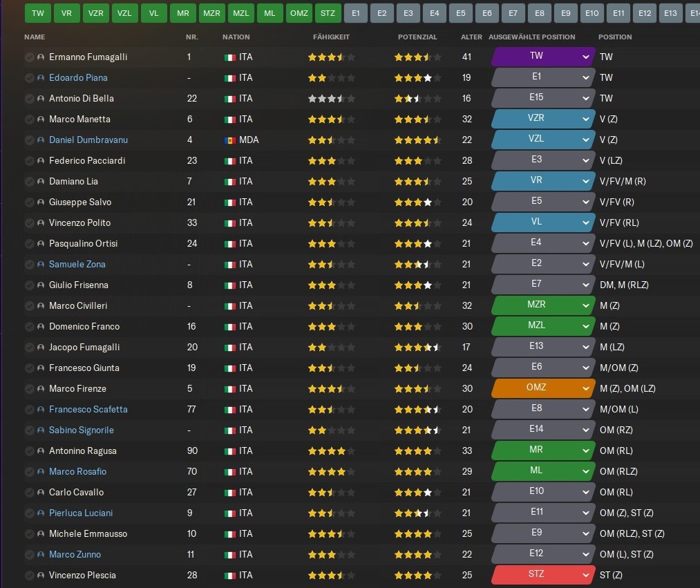Open E1 position dropdown for Edoardo Piana
The image size is (700, 588).
tap(543, 77)
